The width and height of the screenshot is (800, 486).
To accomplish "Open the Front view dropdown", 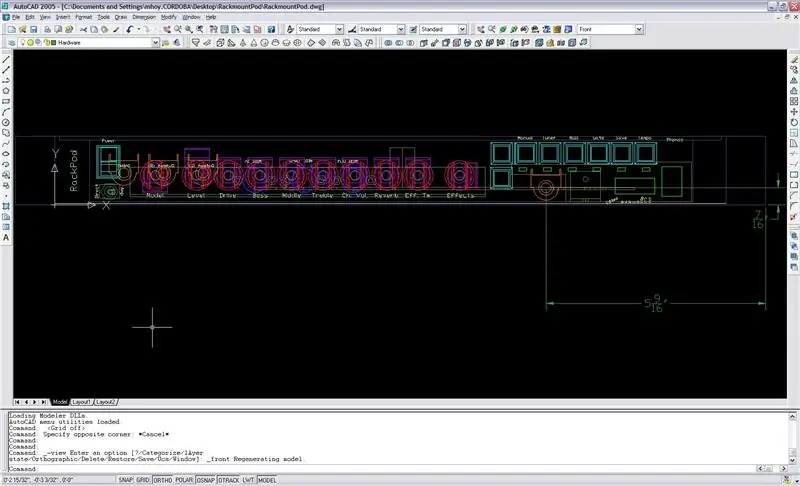I will coord(639,30).
